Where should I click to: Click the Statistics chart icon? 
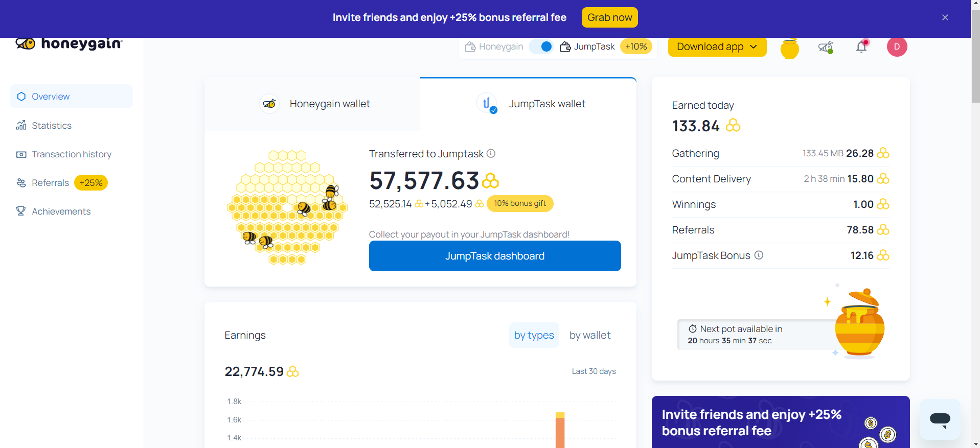tap(21, 125)
